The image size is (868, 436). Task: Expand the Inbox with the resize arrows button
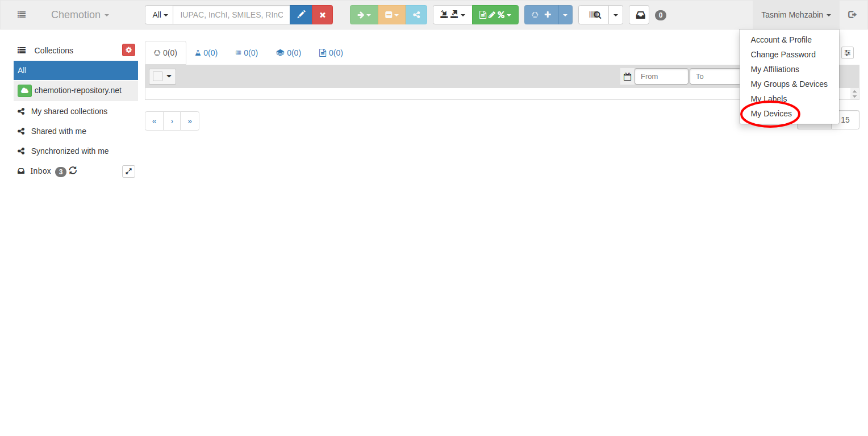pos(128,171)
